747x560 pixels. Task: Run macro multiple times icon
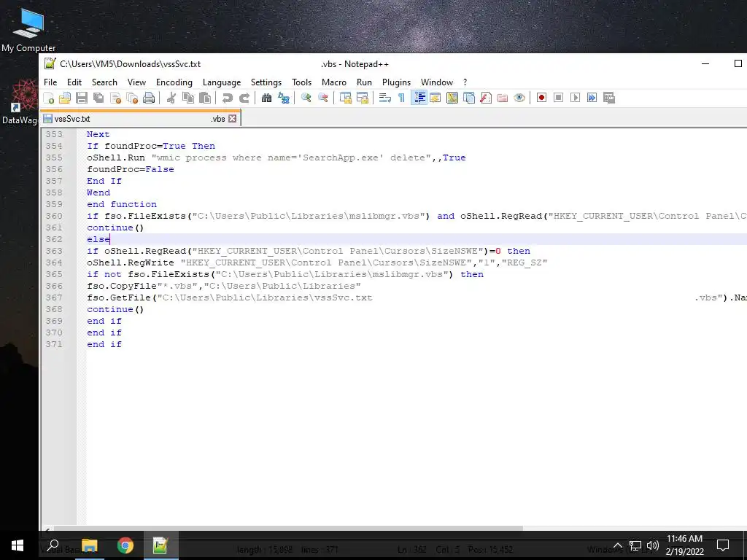click(x=592, y=98)
